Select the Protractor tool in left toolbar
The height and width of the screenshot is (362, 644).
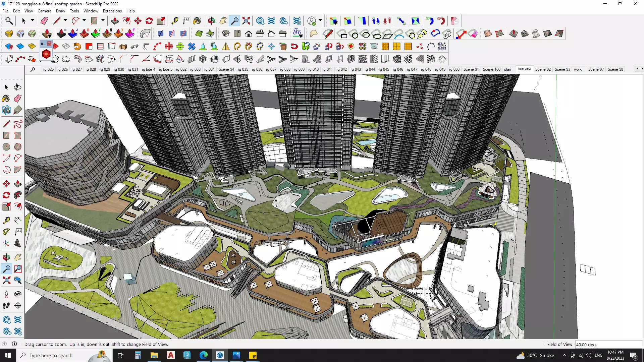pos(6,232)
